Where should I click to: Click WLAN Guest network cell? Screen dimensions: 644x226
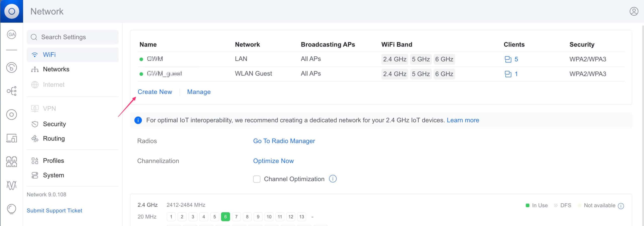(253, 73)
